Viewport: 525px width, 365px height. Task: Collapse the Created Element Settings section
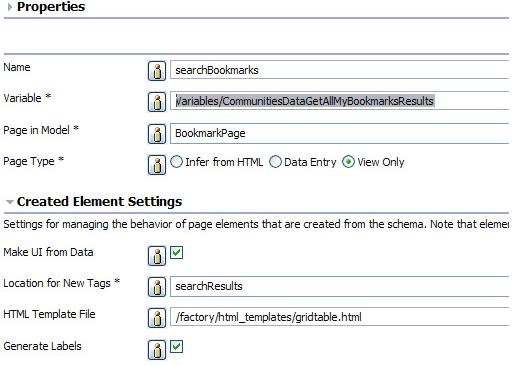tap(10, 202)
